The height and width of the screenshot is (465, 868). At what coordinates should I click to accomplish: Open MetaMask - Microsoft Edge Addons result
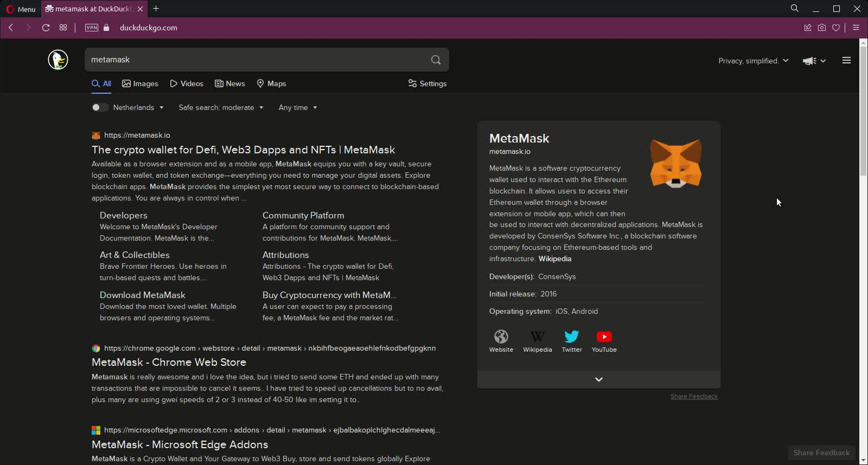[180, 444]
